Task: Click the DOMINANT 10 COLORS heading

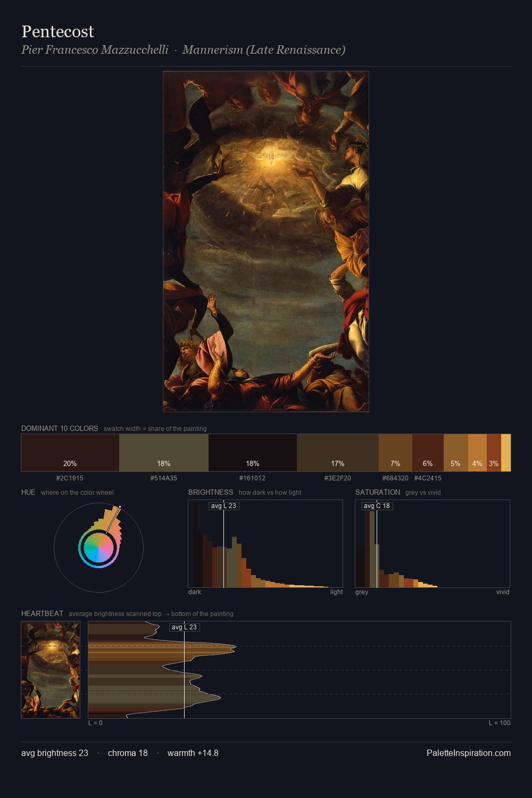Action: (60, 429)
